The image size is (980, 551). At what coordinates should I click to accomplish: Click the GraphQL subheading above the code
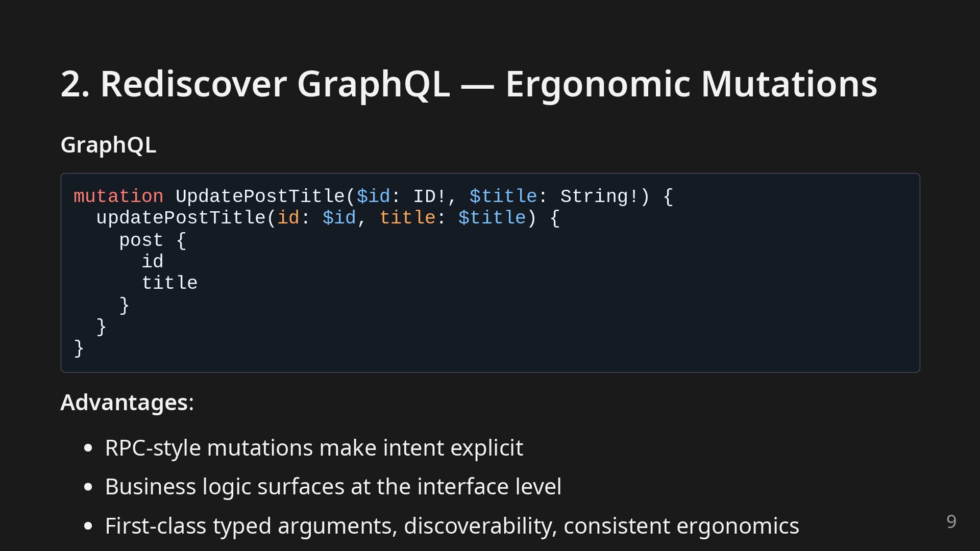point(108,145)
